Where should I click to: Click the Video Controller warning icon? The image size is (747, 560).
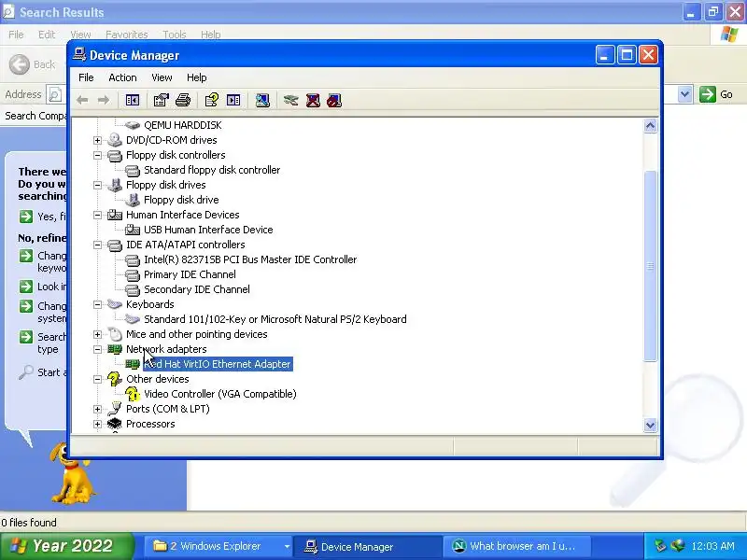(x=133, y=394)
